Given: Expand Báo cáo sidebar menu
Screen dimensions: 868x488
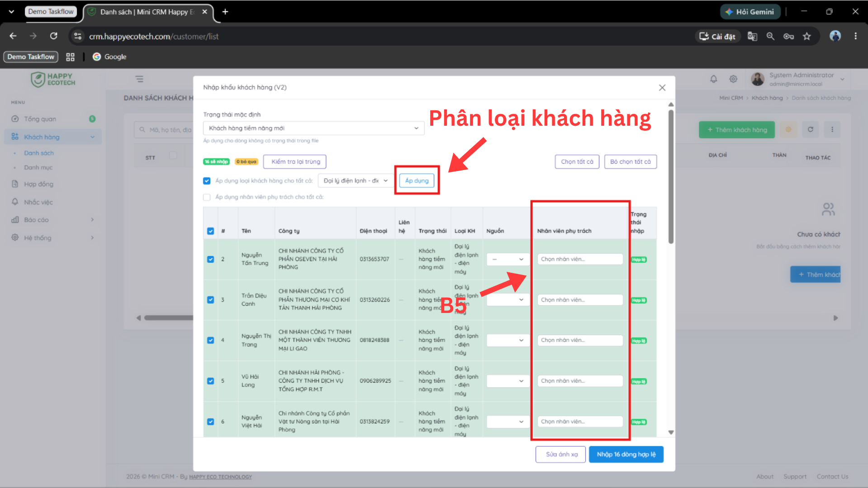Looking at the screenshot, I should pos(53,220).
